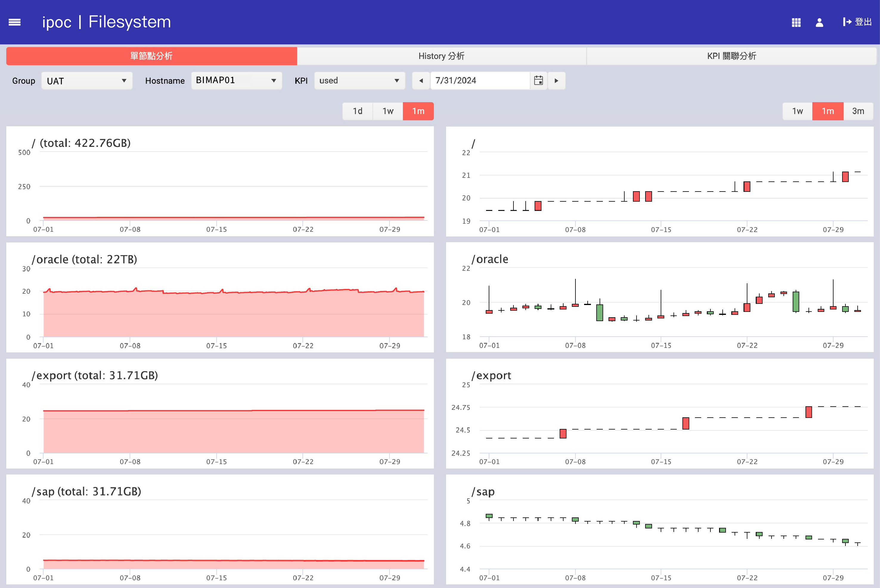Screen dimensions: 880x588
Task: Click the Group label
Action: click(x=24, y=81)
